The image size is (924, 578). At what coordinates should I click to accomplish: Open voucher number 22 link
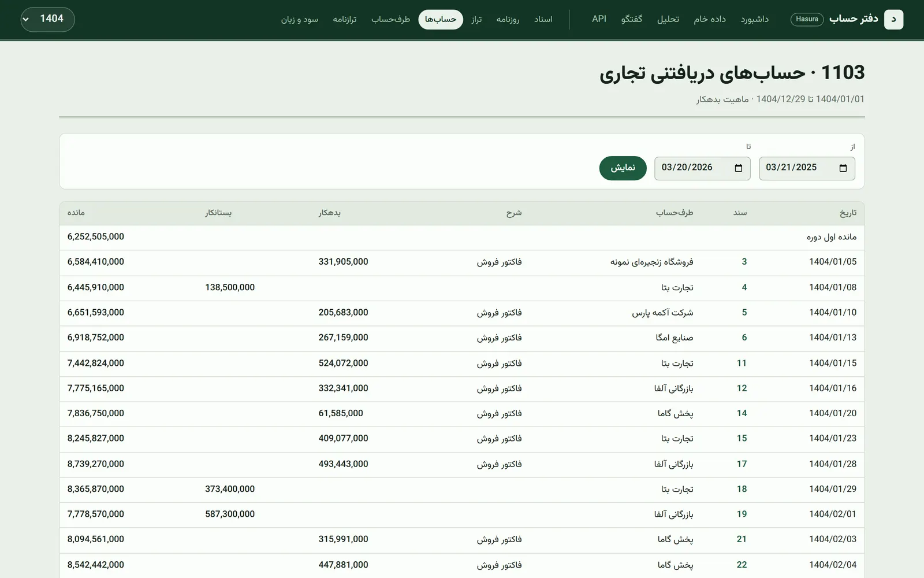pyautogui.click(x=742, y=565)
